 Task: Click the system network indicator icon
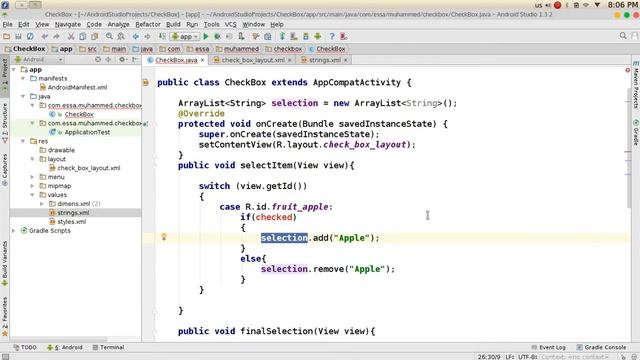point(586,5)
